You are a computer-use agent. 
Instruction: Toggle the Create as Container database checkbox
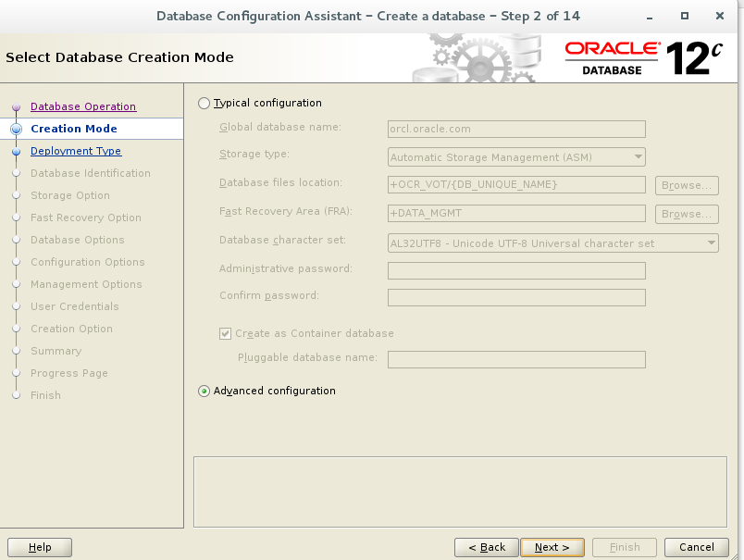point(227,334)
